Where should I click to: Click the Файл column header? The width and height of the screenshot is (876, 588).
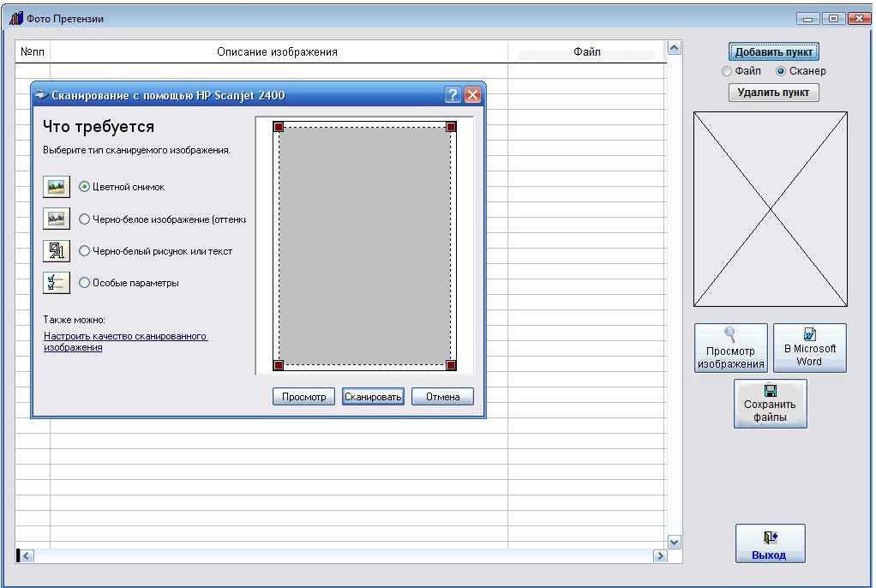click(x=586, y=52)
